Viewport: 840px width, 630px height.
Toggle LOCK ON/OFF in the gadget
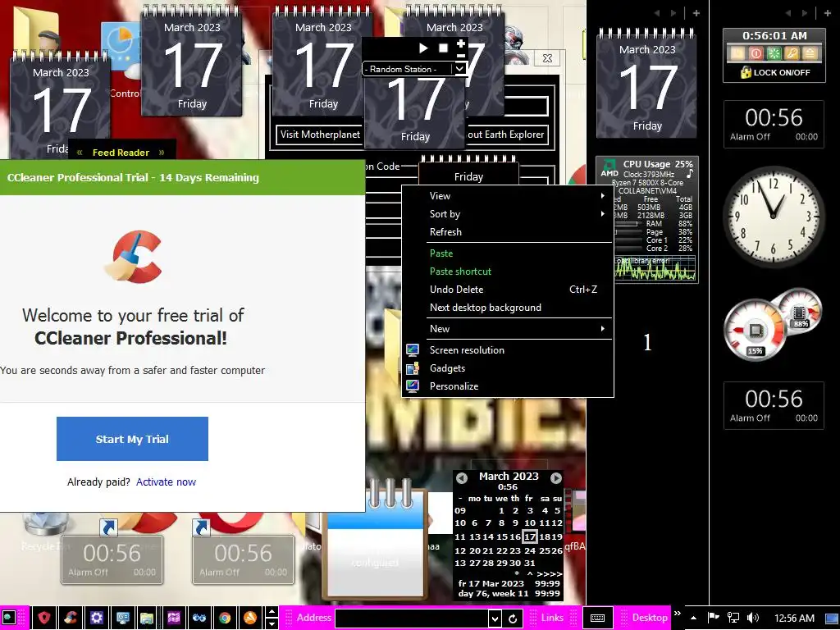click(x=775, y=72)
